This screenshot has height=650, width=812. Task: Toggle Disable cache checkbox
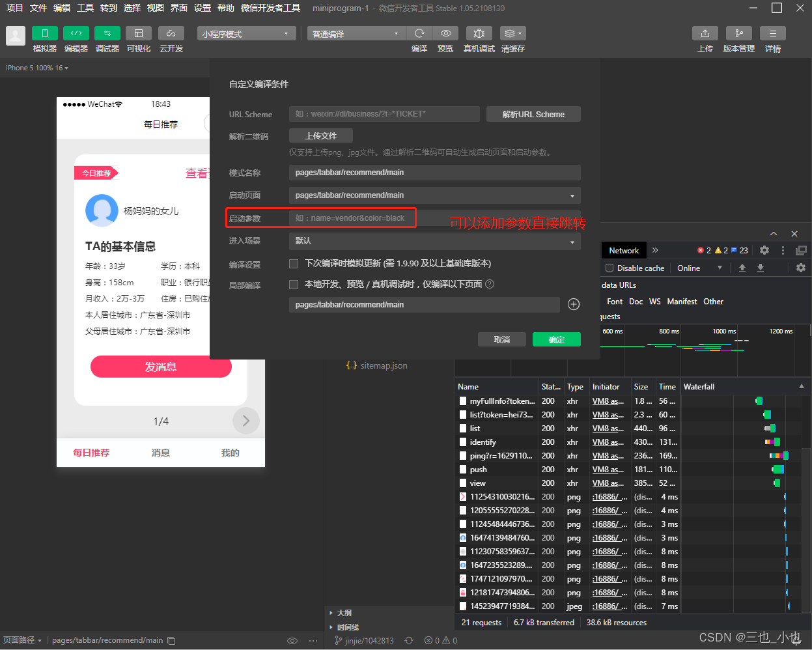coord(609,268)
